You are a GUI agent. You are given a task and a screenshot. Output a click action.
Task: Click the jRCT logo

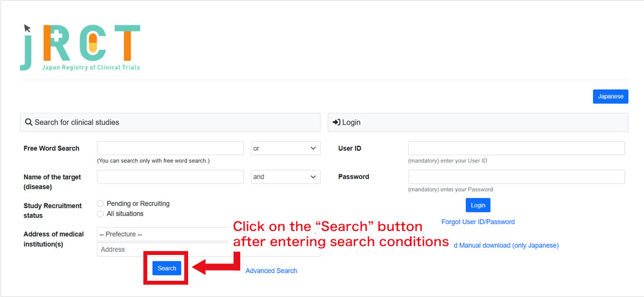tap(80, 47)
